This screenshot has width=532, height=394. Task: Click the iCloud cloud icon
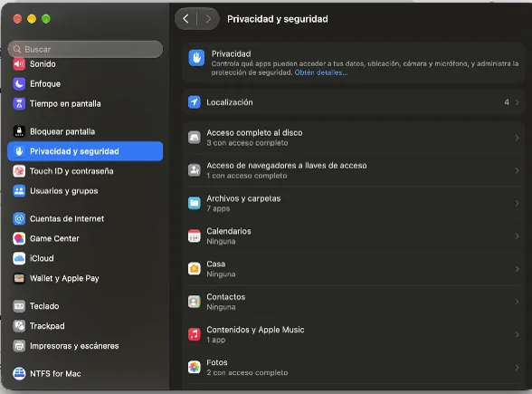point(19,258)
